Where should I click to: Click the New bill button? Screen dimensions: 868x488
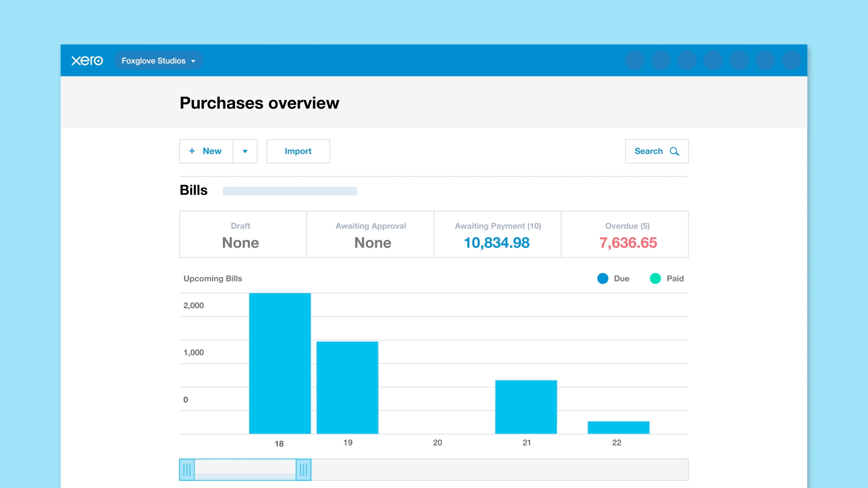click(212, 151)
